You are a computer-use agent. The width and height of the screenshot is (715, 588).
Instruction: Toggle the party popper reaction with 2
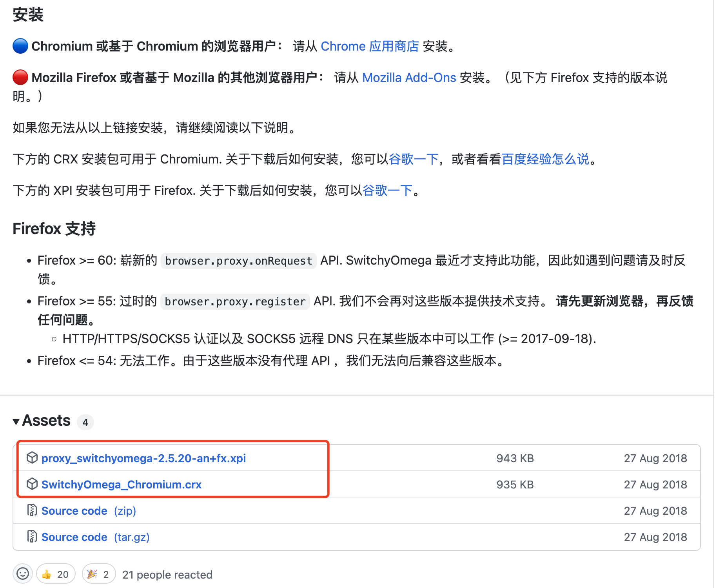point(98,574)
